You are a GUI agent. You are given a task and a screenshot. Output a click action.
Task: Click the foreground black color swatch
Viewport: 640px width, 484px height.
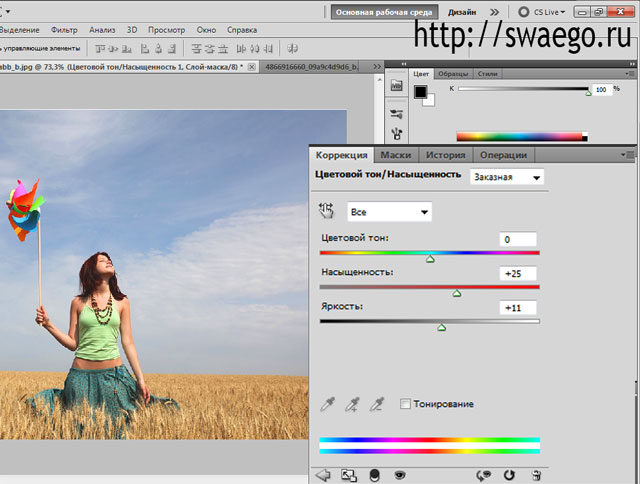(x=420, y=92)
